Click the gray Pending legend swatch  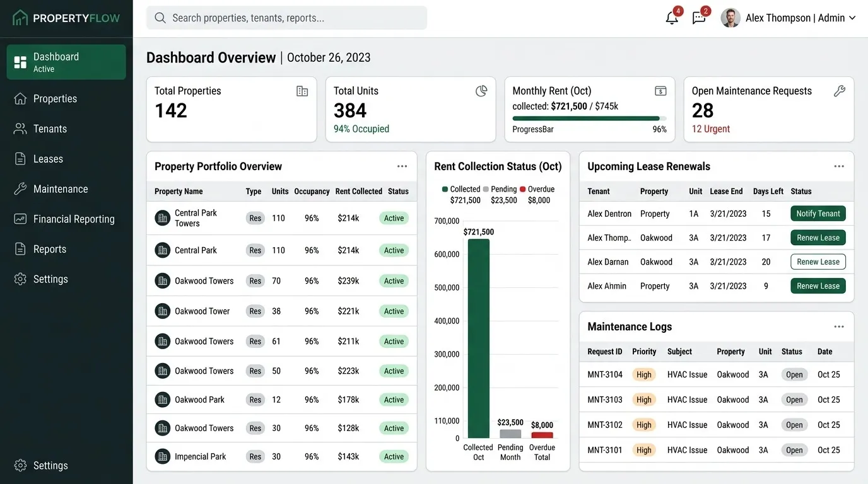[x=486, y=189]
